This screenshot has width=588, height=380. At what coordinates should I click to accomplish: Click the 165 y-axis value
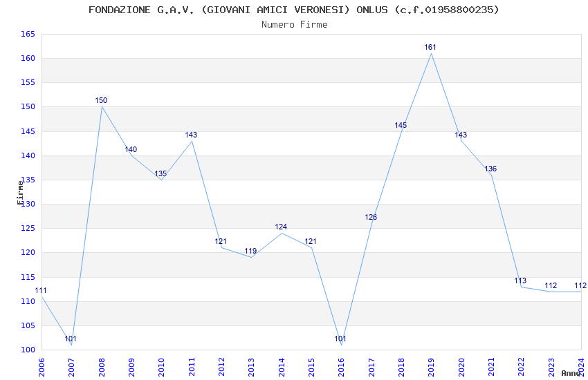click(28, 34)
